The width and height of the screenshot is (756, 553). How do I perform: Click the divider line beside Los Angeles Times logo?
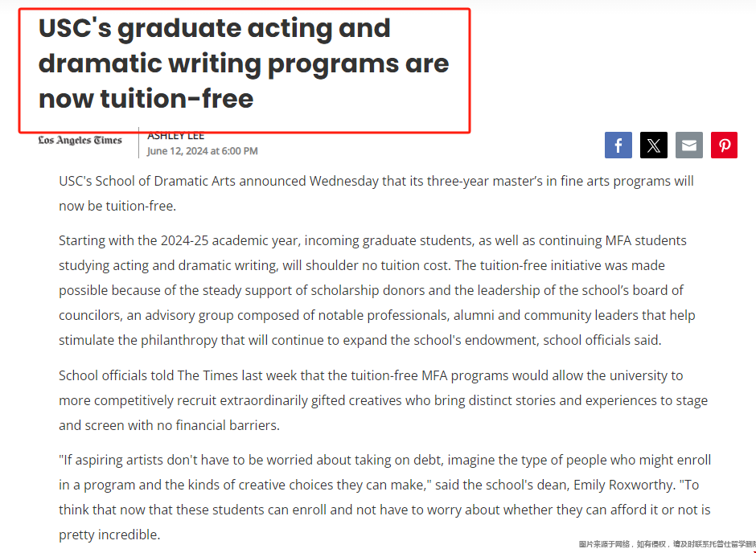coord(138,142)
